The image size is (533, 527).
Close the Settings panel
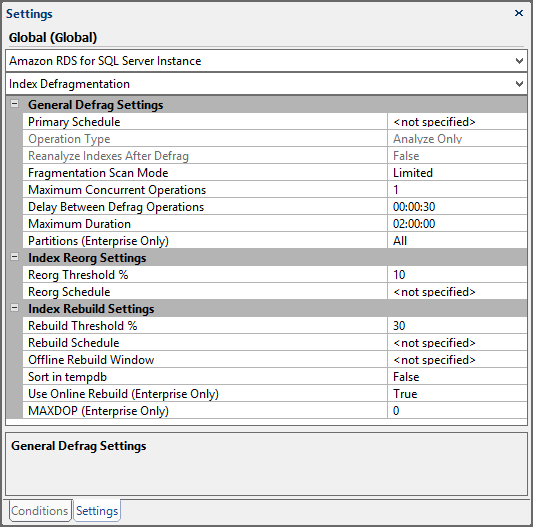(x=519, y=13)
